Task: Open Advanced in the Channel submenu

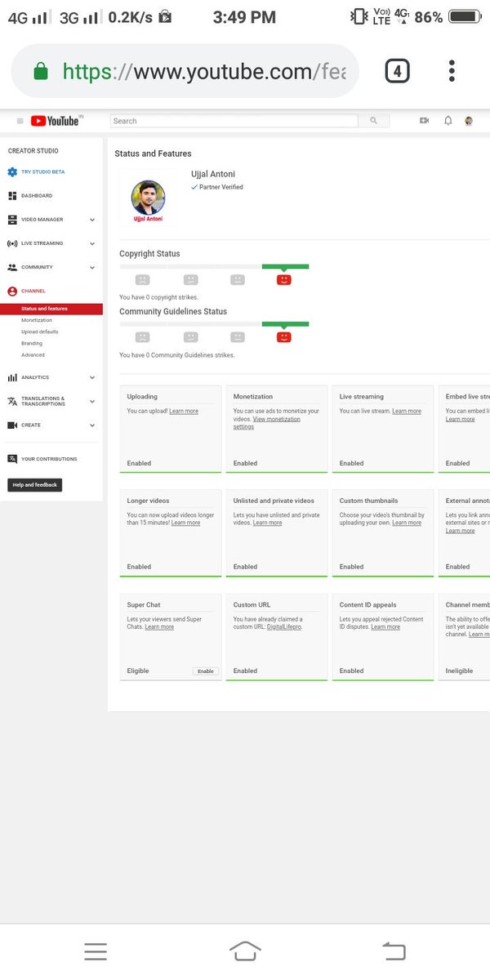Action: [x=33, y=355]
